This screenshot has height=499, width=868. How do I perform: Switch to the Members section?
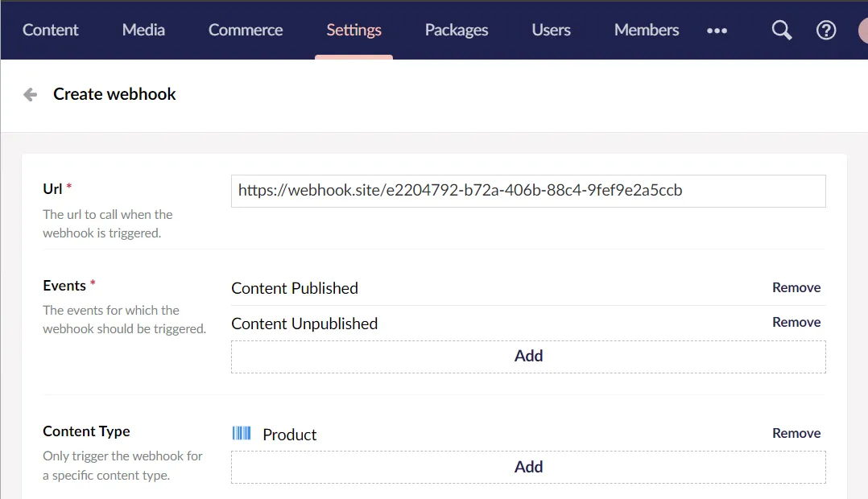[x=647, y=31]
